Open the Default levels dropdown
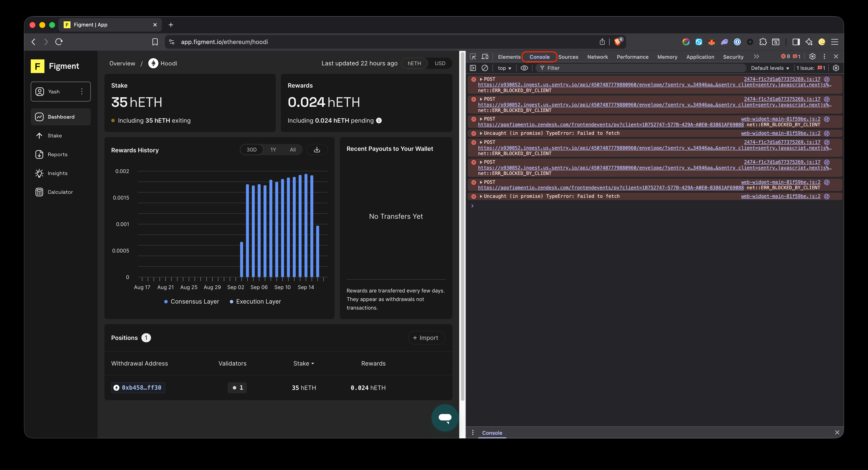Viewport: 868px width, 470px height. [x=770, y=68]
